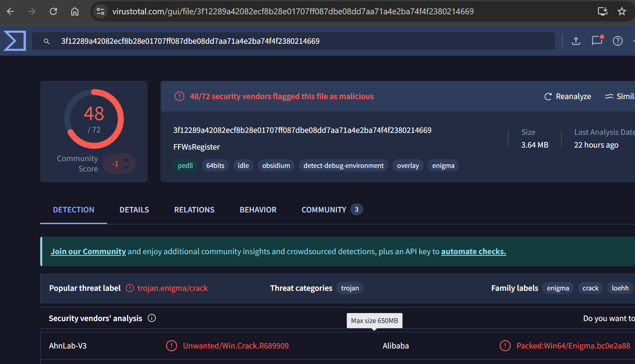Image resolution: width=635 pixels, height=364 pixels.
Task: Click info icon next to Security vendors' analysis
Action: click(152, 318)
